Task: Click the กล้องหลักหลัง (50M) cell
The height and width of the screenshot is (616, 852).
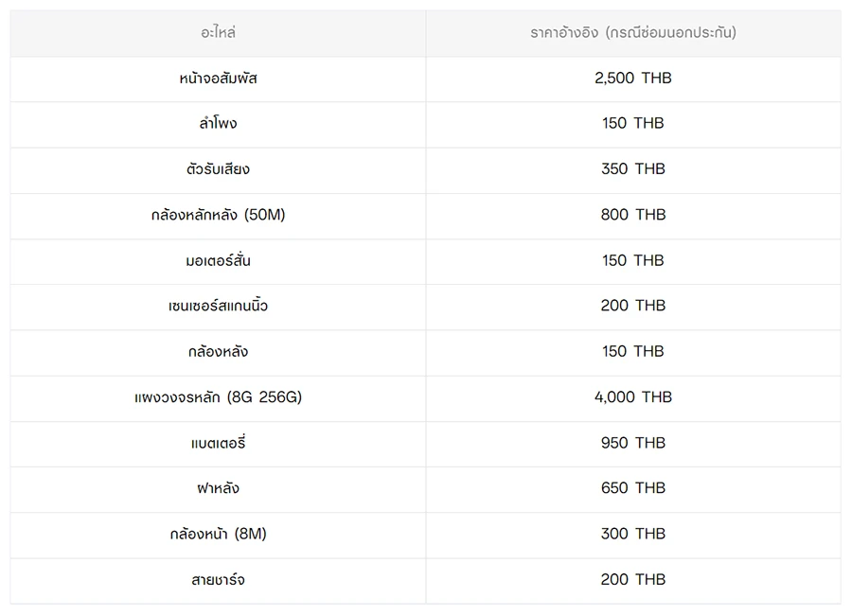Action: [x=218, y=215]
